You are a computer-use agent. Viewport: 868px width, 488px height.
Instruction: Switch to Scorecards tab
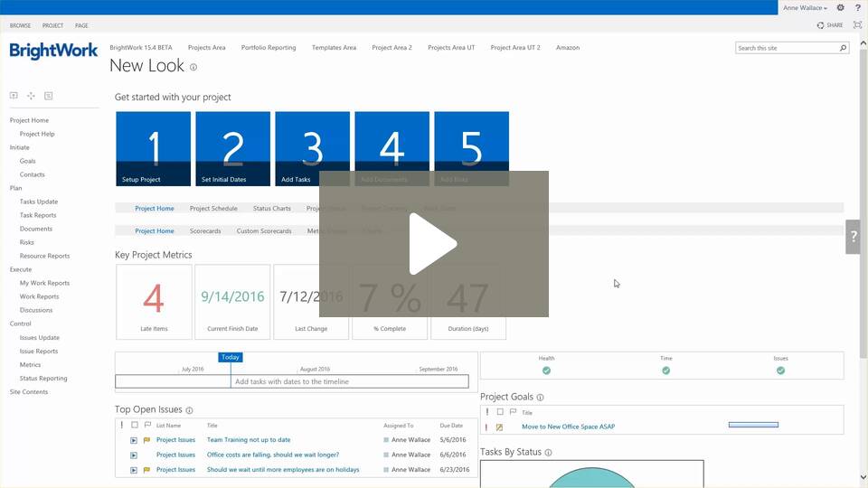205,231
